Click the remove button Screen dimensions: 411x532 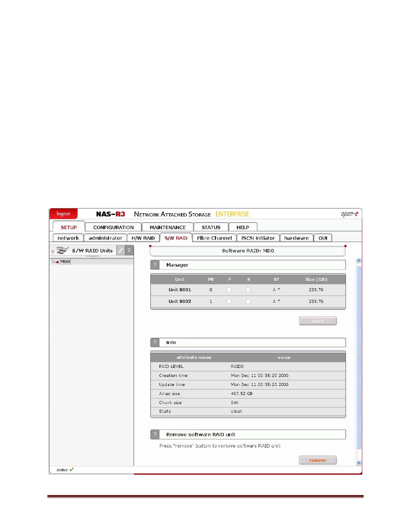318,460
